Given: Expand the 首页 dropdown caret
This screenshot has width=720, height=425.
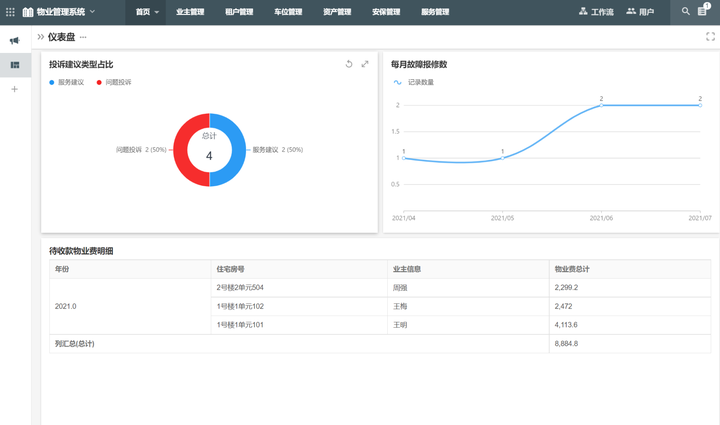Looking at the screenshot, I should pos(157,12).
